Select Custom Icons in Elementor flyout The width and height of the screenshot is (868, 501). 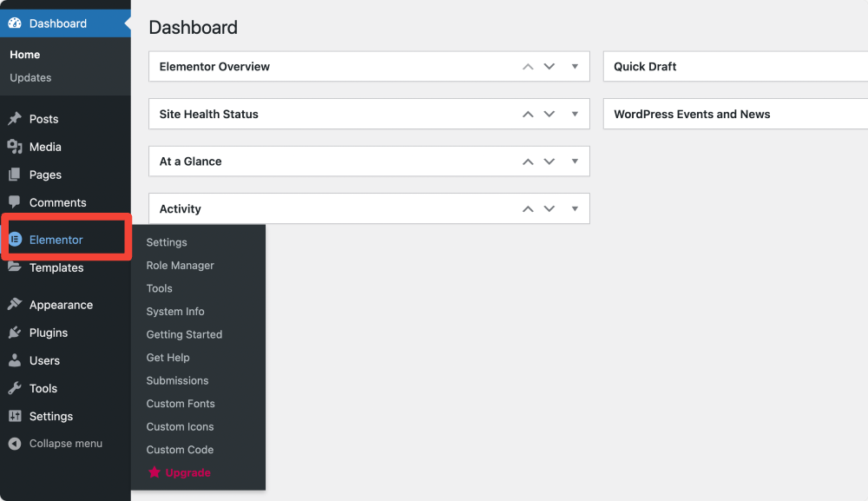coord(180,427)
